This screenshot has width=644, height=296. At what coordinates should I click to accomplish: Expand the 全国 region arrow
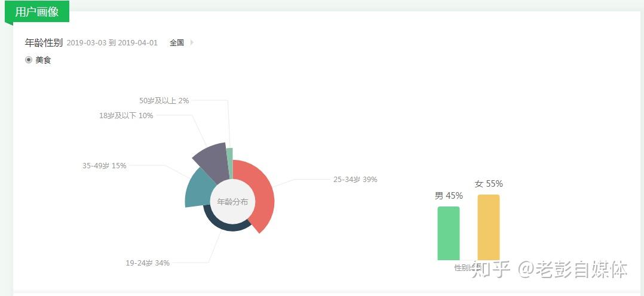click(192, 42)
